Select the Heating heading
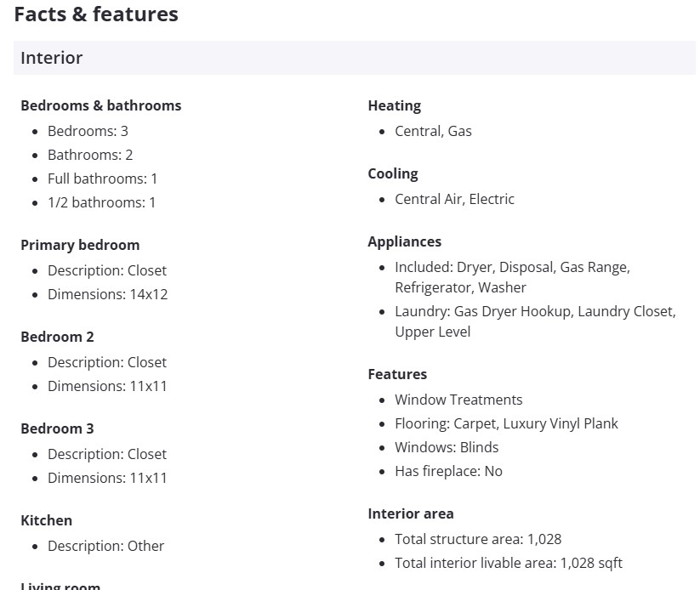This screenshot has height=590, width=700. 394,105
